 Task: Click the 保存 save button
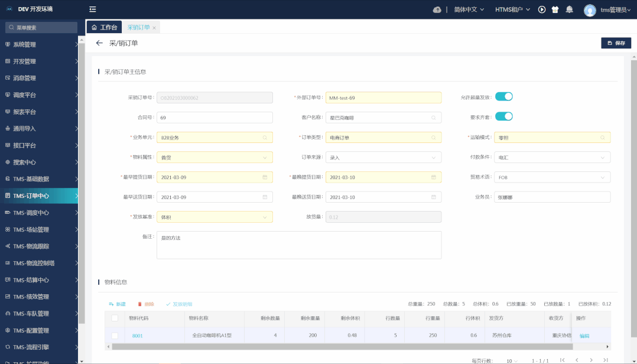pyautogui.click(x=616, y=43)
